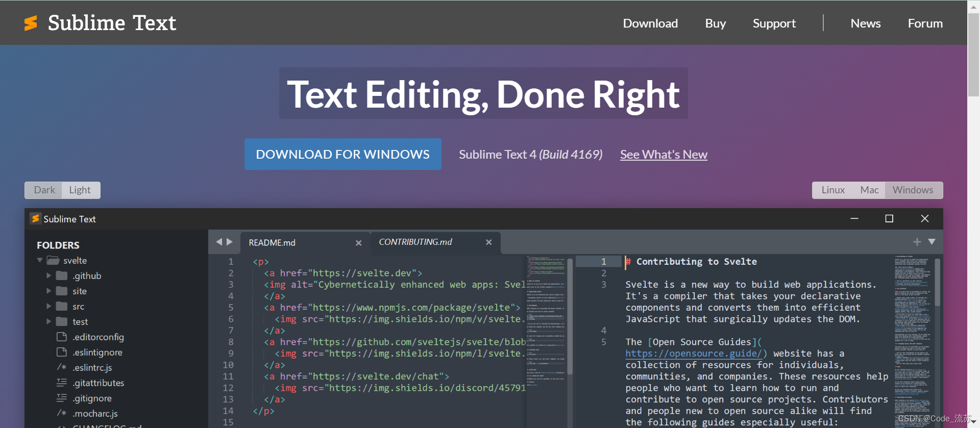The height and width of the screenshot is (428, 980).
Task: Minimize the Sublime Text preview window
Action: click(x=854, y=218)
